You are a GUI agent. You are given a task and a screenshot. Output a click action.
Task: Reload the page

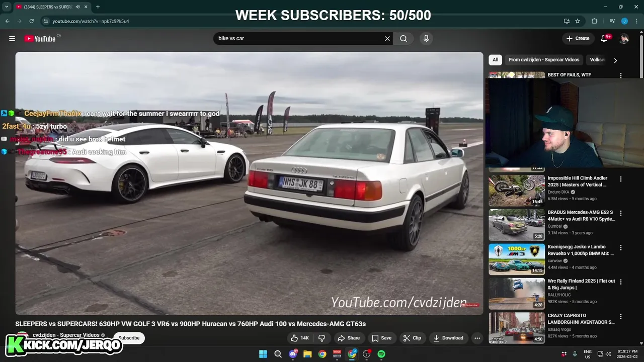point(31,21)
